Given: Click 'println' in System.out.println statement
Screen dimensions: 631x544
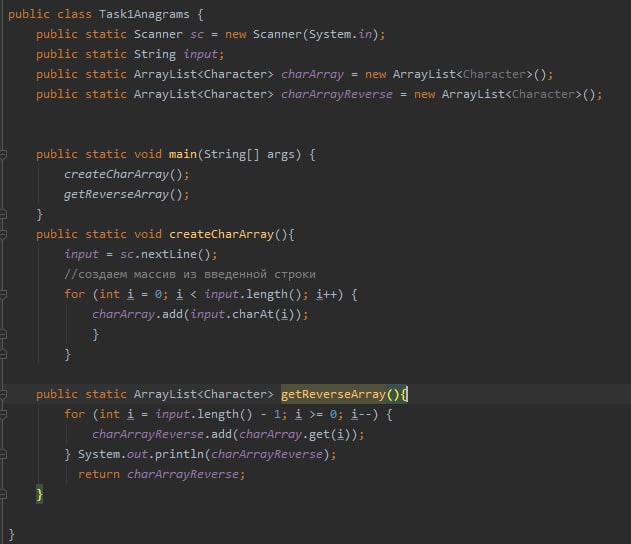Looking at the screenshot, I should click(x=179, y=454).
